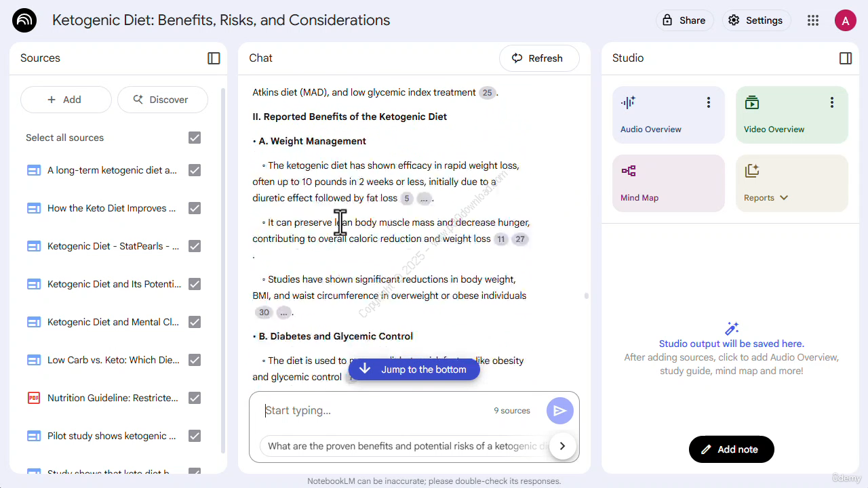Expand citation ellipsis after citation 30
Viewport: 868px width, 488px height.
pos(283,312)
